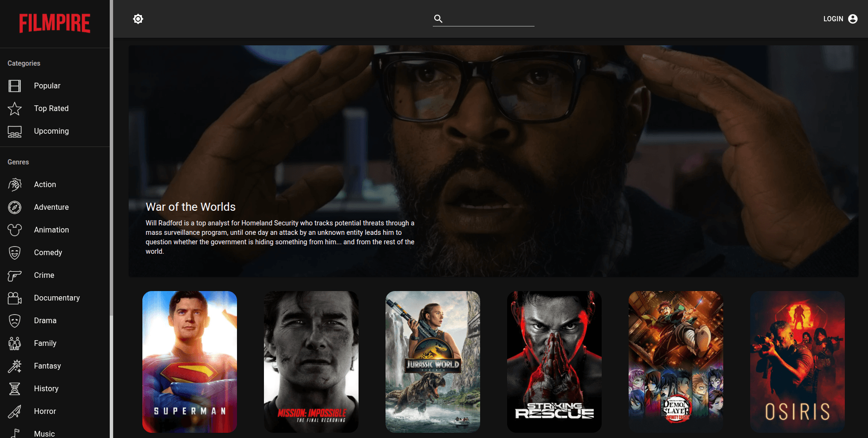868x438 pixels.
Task: Click the History hourglass icon
Action: [15, 389]
